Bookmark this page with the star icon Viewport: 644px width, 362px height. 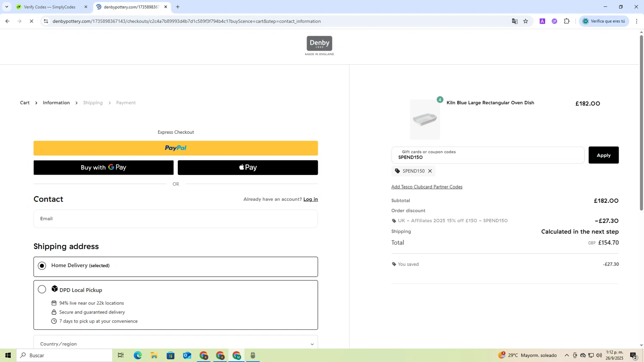[x=526, y=21]
